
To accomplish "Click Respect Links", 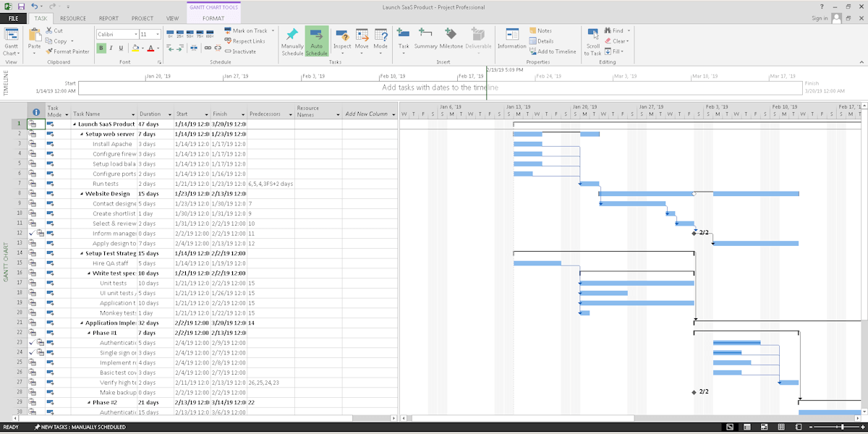I will click(244, 41).
